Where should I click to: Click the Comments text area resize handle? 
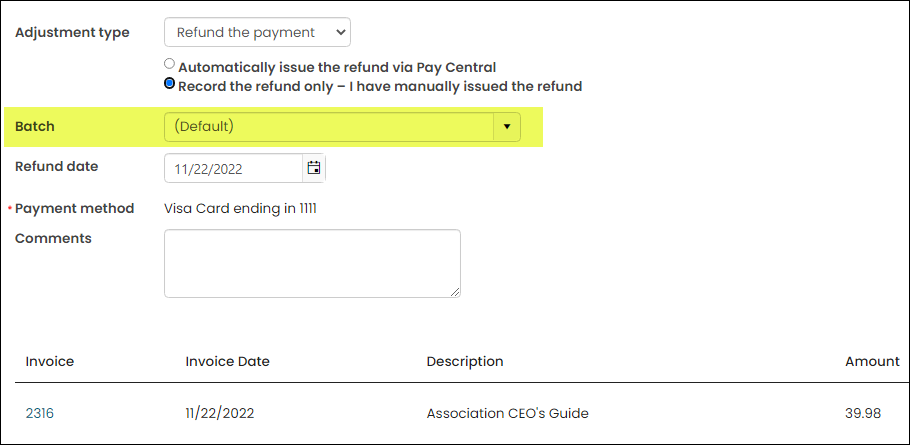(x=455, y=292)
